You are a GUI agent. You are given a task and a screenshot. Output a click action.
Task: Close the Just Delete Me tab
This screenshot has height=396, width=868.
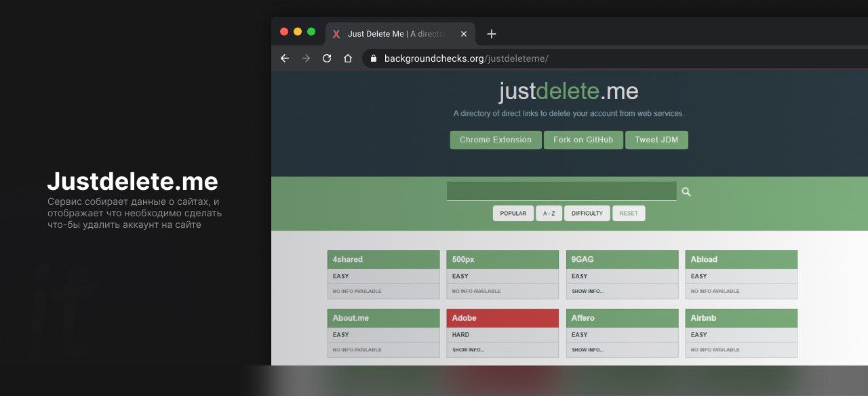(x=464, y=34)
